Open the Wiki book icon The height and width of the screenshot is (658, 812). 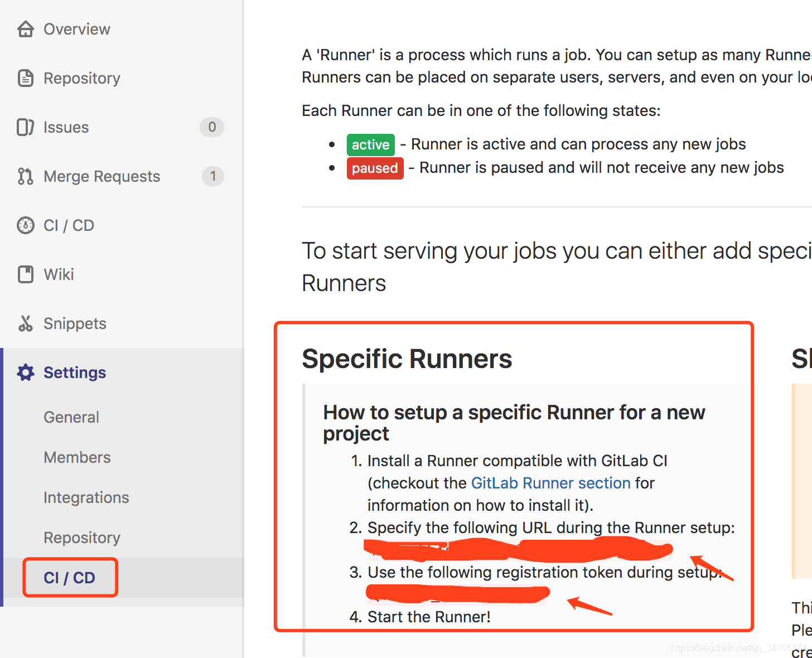(26, 274)
